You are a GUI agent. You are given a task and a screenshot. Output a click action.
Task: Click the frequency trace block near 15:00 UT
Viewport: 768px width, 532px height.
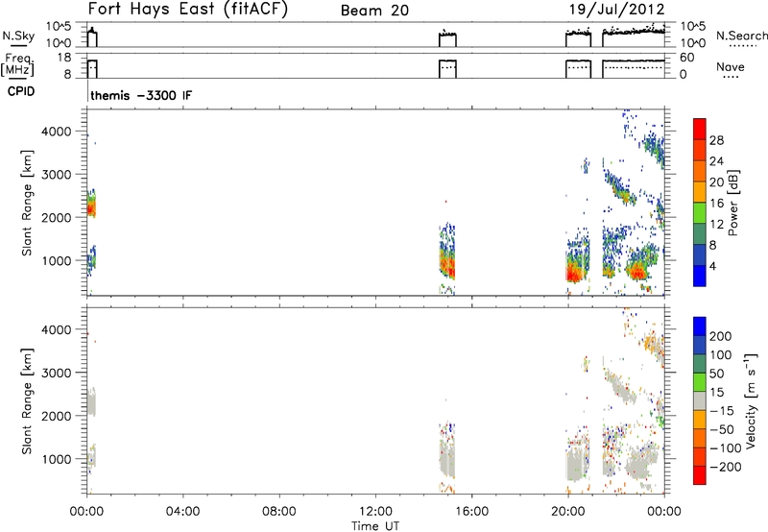(x=447, y=68)
